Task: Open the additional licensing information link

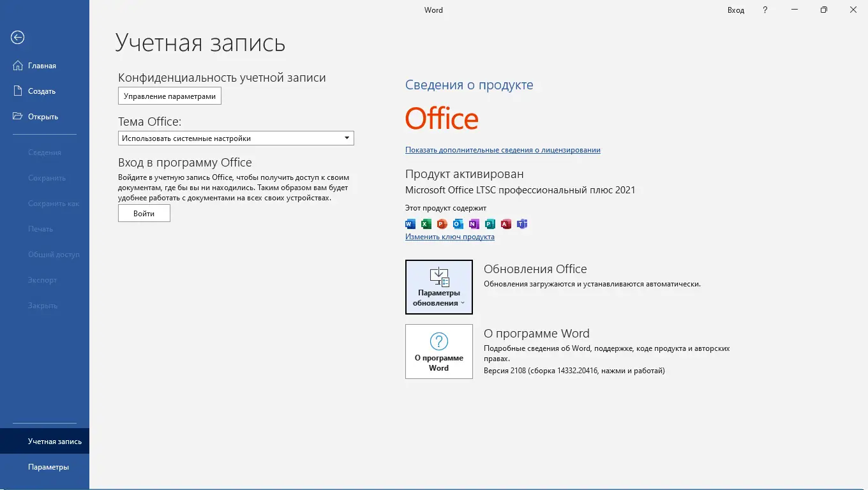Action: tap(503, 150)
